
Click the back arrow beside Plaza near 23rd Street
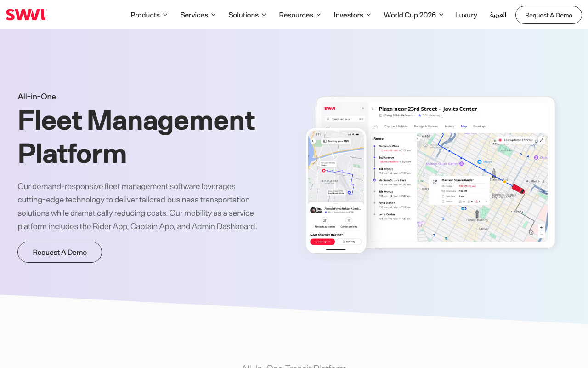click(373, 109)
